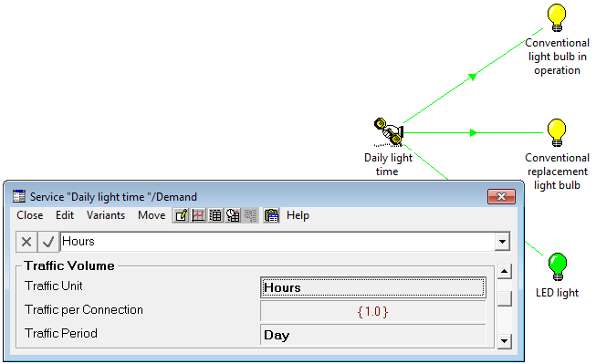Expand the Hours combo box dropdown arrow

click(502, 242)
